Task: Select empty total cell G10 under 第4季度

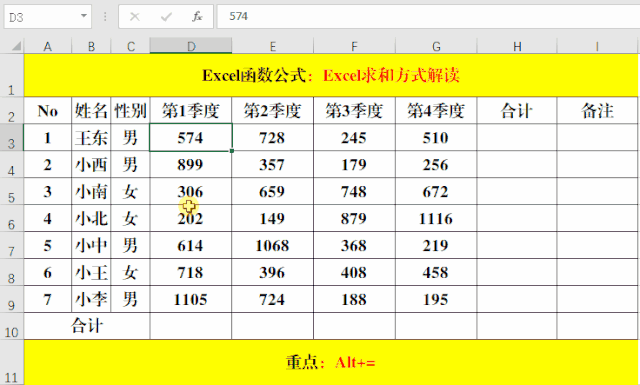Action: [436, 326]
